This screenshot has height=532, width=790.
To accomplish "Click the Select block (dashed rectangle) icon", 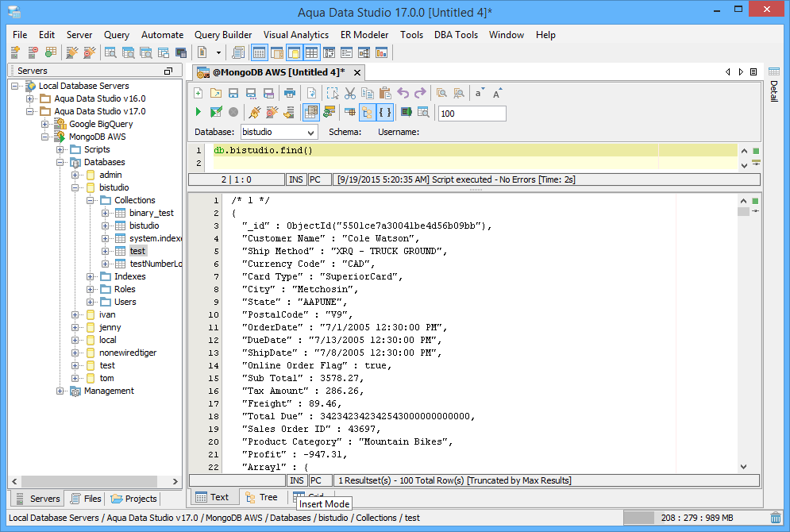I will tap(333, 93).
